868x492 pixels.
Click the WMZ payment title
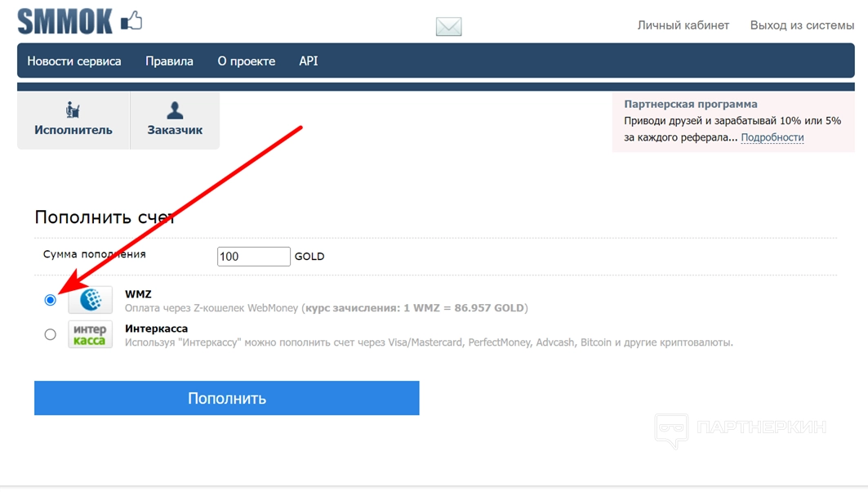click(138, 294)
